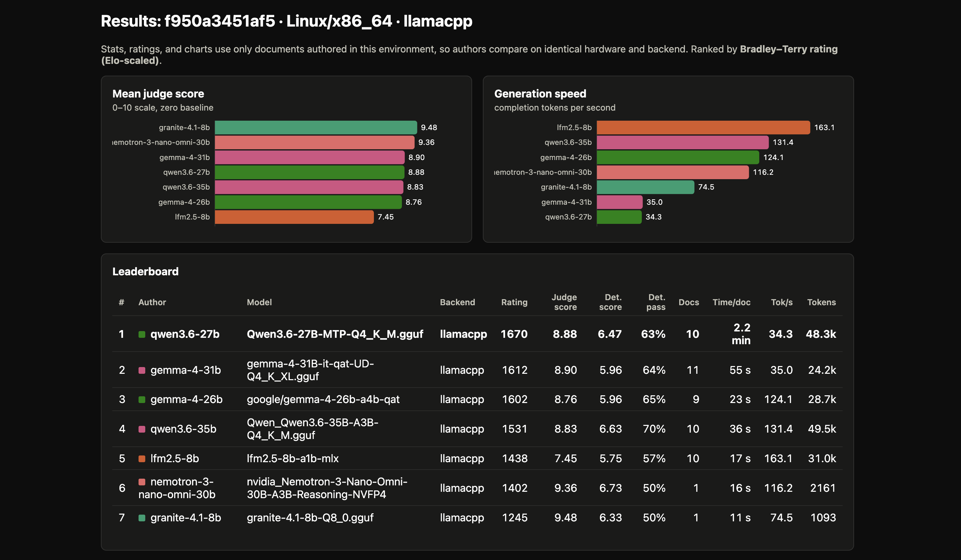Click the 1612 rating value
This screenshot has height=560, width=961.
click(x=515, y=370)
